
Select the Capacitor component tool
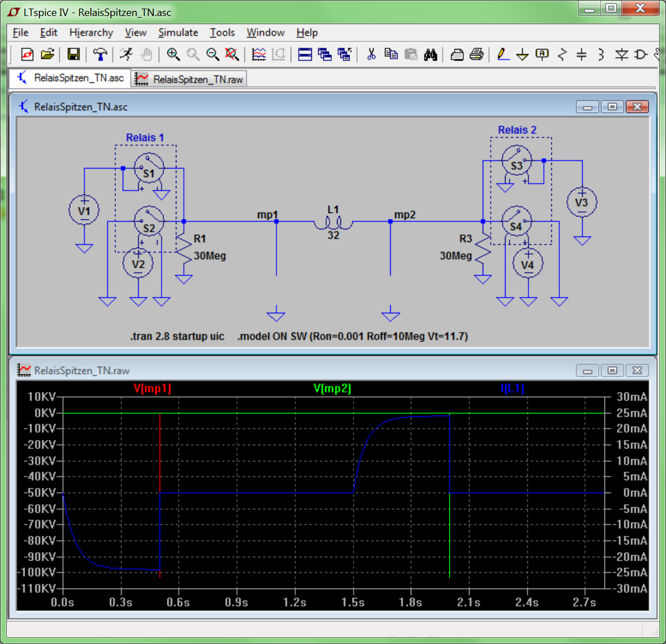click(581, 54)
